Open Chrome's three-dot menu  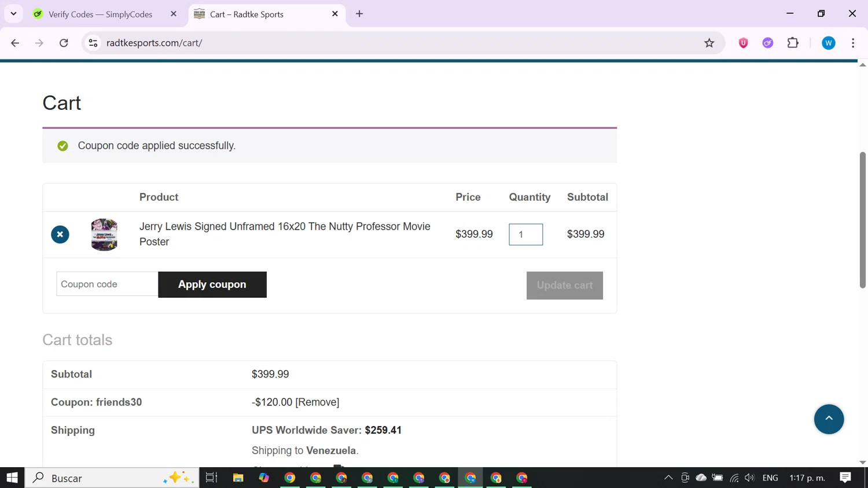(x=853, y=43)
